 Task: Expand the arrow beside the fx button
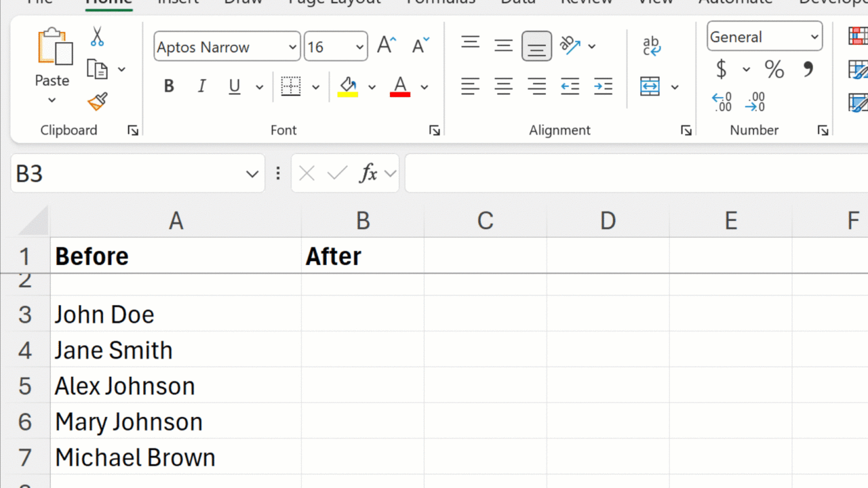tap(390, 174)
